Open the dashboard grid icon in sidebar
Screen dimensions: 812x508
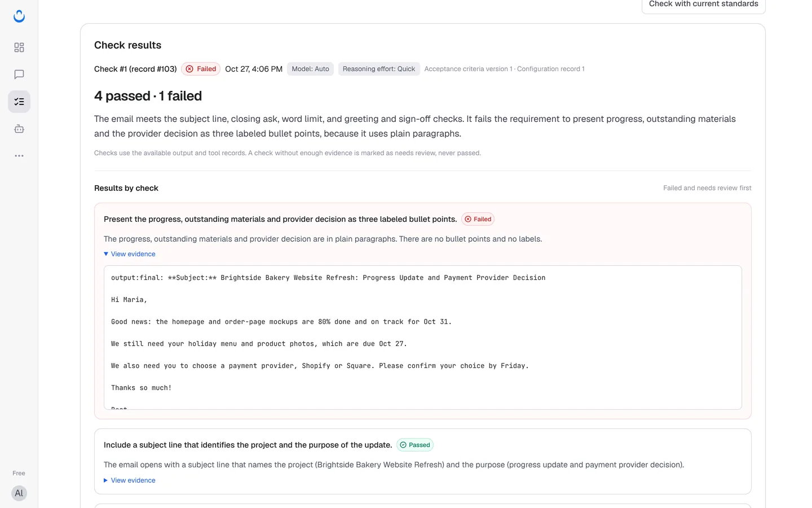point(19,47)
